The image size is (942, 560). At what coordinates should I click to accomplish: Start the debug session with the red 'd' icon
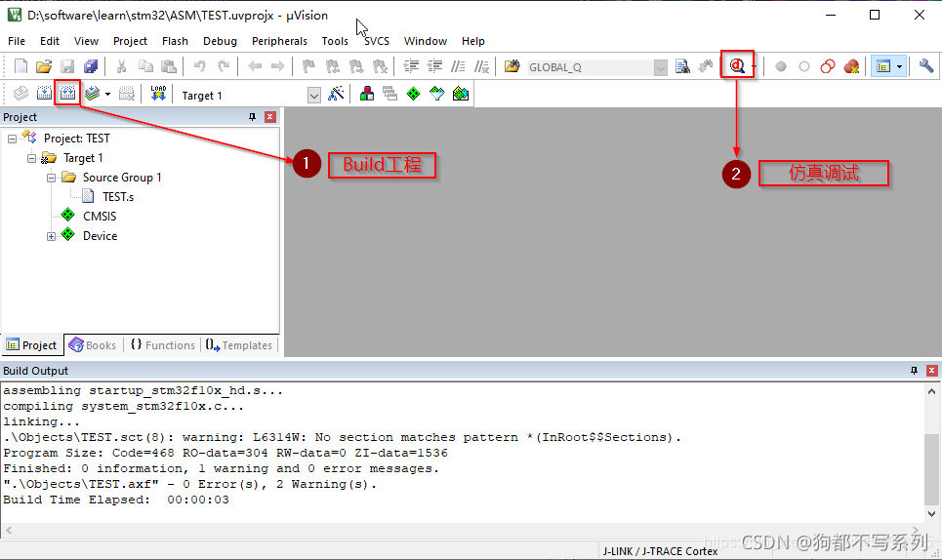737,66
